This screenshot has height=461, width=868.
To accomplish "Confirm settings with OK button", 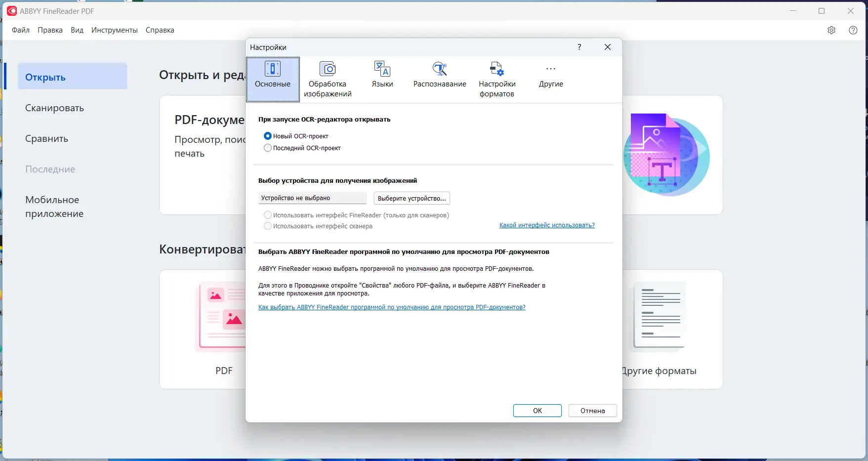I will 537,411.
